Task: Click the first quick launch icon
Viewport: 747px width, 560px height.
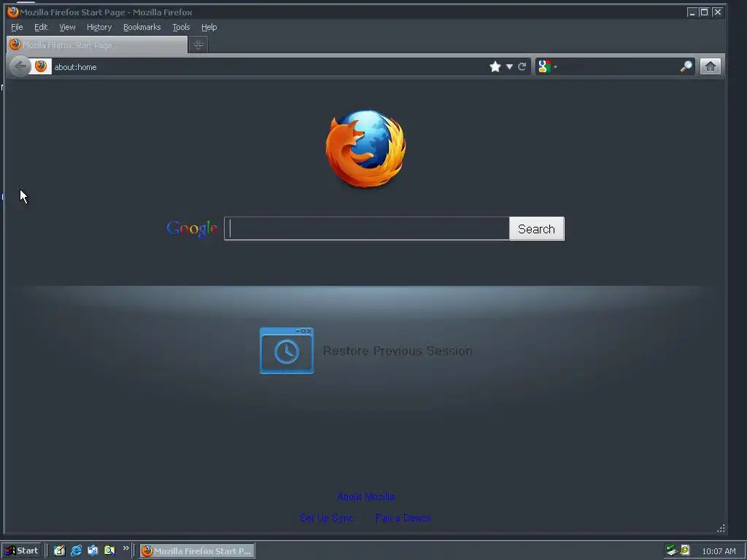Action: click(x=59, y=551)
